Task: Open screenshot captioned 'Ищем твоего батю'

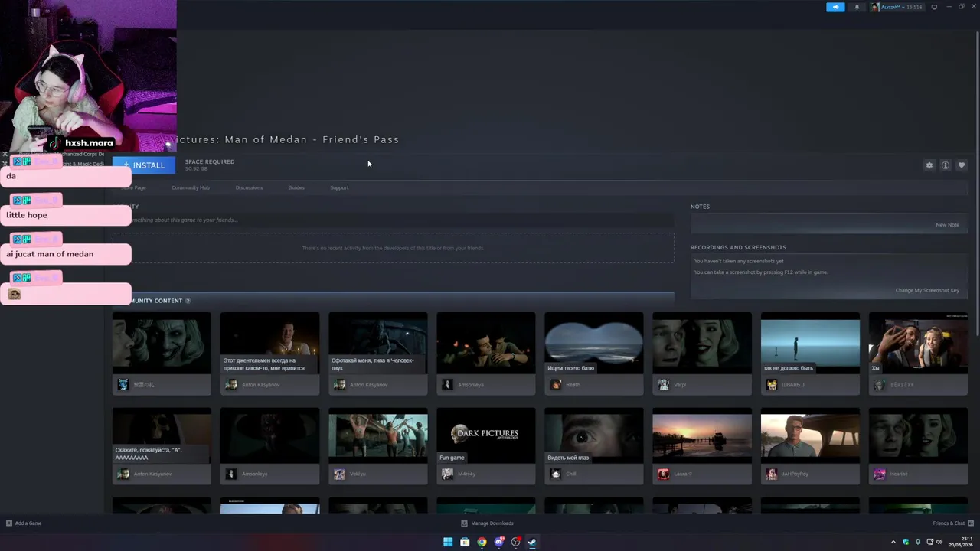Action: (x=593, y=343)
